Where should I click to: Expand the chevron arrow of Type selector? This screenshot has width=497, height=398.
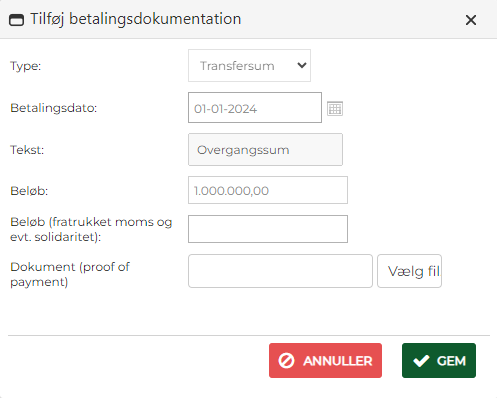(x=302, y=65)
